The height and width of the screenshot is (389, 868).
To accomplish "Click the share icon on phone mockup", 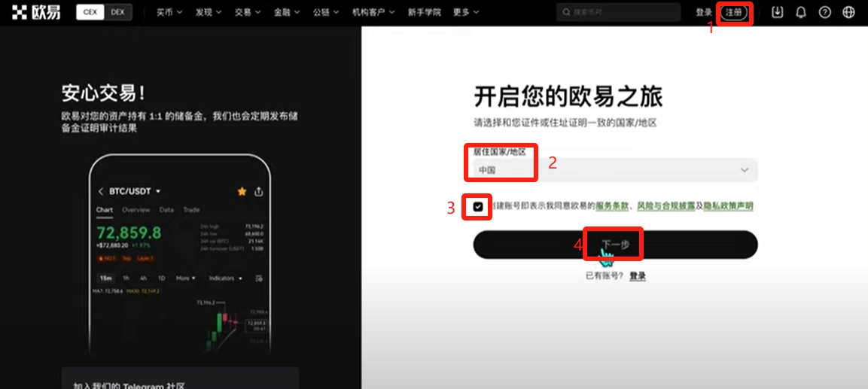I will (258, 191).
